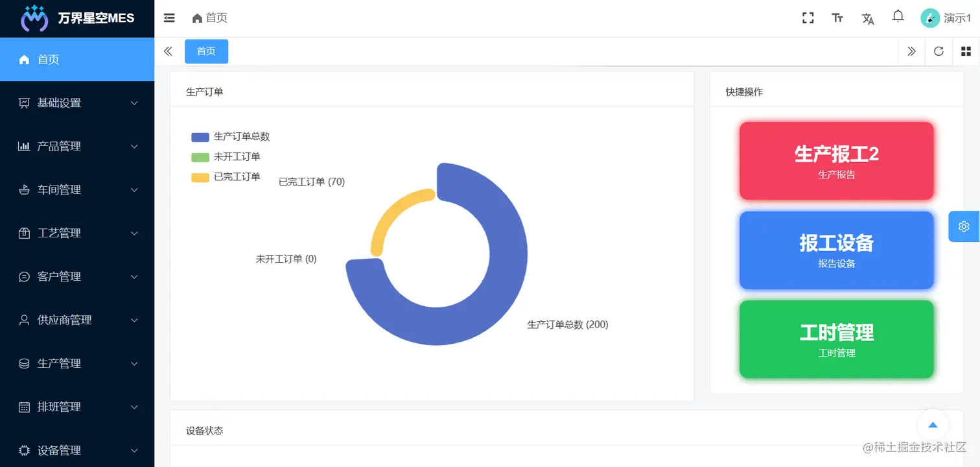Open the notifications bell
Image resolution: width=980 pixels, height=467 pixels.
[898, 17]
